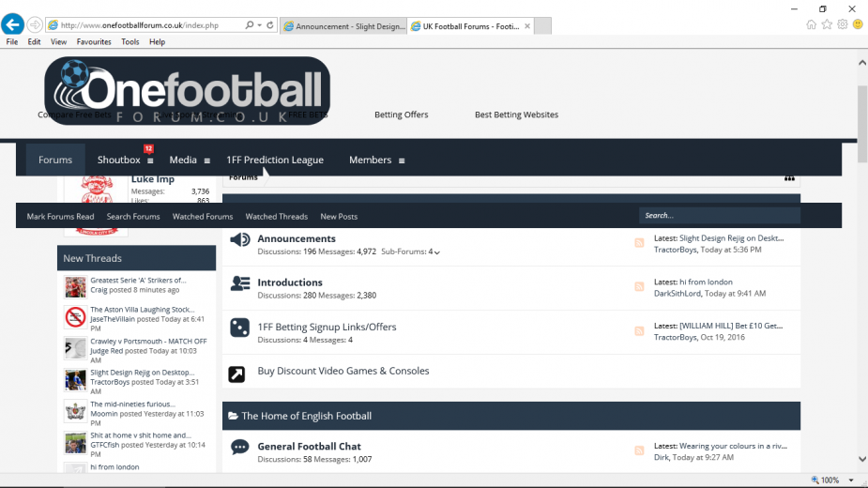Image resolution: width=868 pixels, height=488 pixels.
Task: Click the smiley feedback icon
Action: tap(858, 24)
